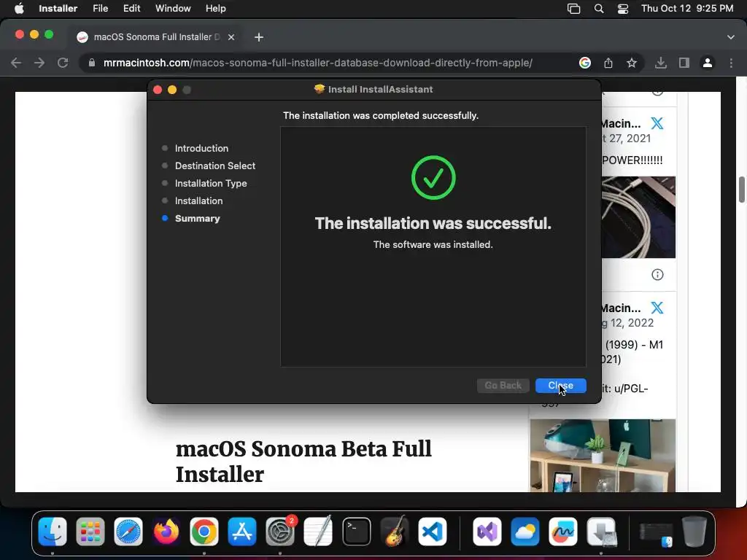Image resolution: width=747 pixels, height=560 pixels.
Task: Open the iMac desk photo in tweet
Action: tap(603, 455)
